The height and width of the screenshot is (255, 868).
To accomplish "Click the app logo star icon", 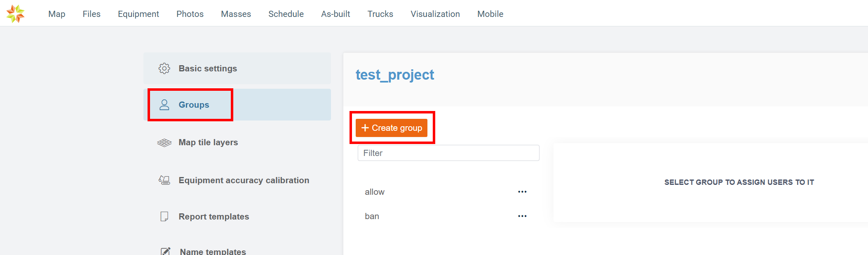I will [x=16, y=14].
